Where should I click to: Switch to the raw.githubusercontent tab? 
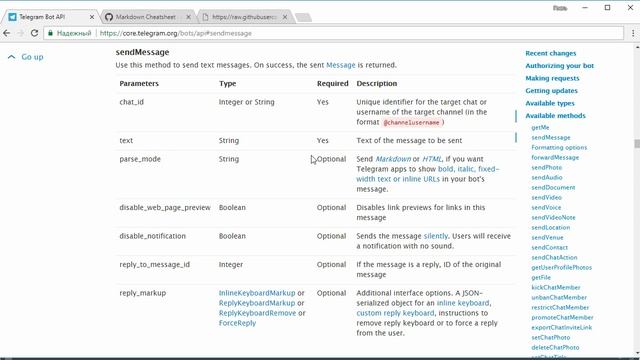coord(244,17)
